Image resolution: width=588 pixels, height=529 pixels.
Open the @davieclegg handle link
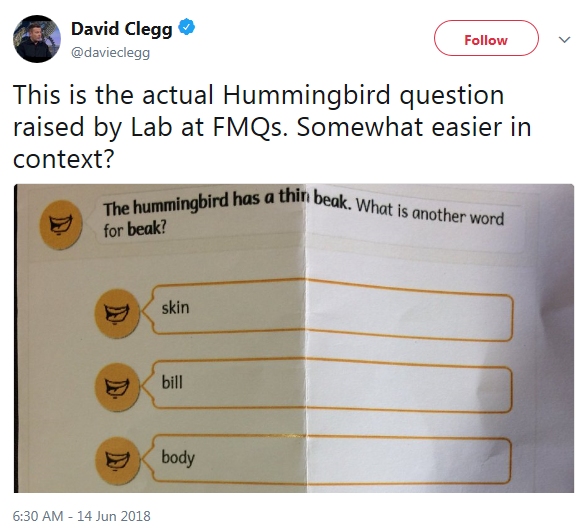(x=110, y=52)
